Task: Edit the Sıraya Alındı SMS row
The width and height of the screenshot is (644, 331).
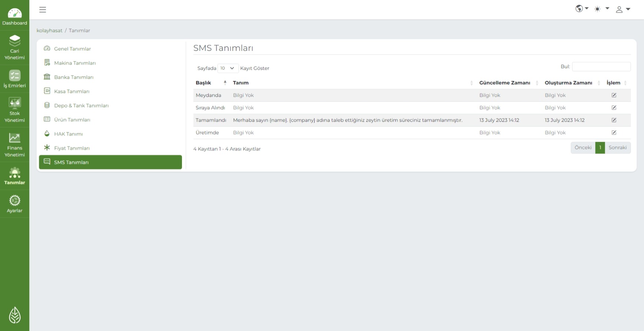Action: (614, 108)
